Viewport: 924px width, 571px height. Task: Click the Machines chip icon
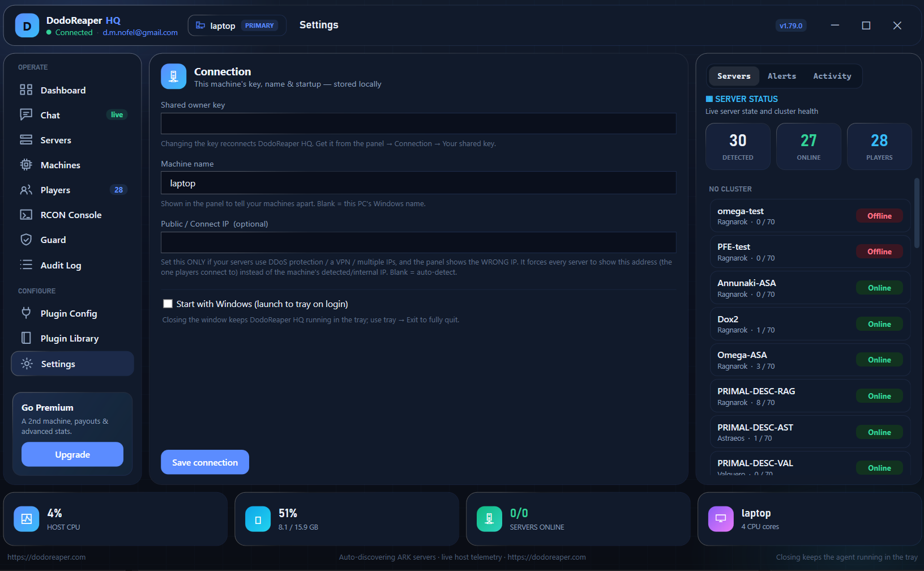coord(26,165)
